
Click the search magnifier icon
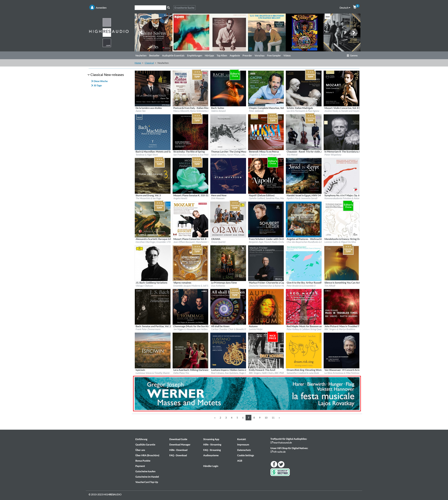click(168, 8)
